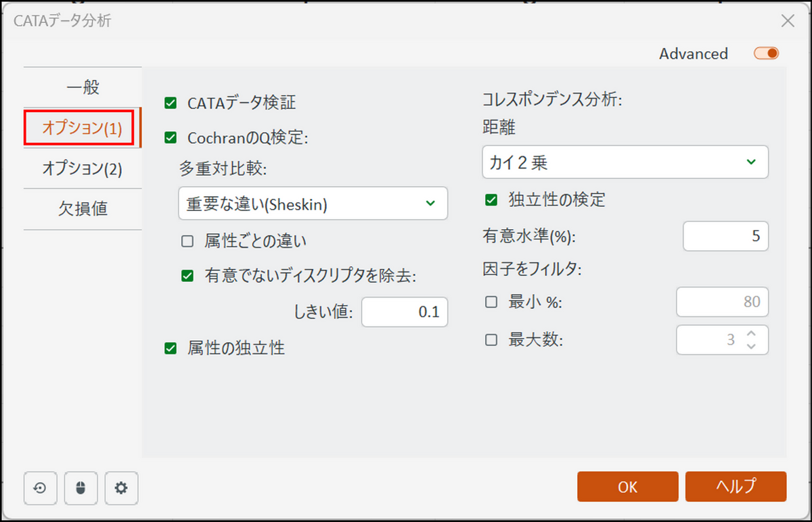Uncheck the 独立性の検定 checkbox

(x=491, y=200)
